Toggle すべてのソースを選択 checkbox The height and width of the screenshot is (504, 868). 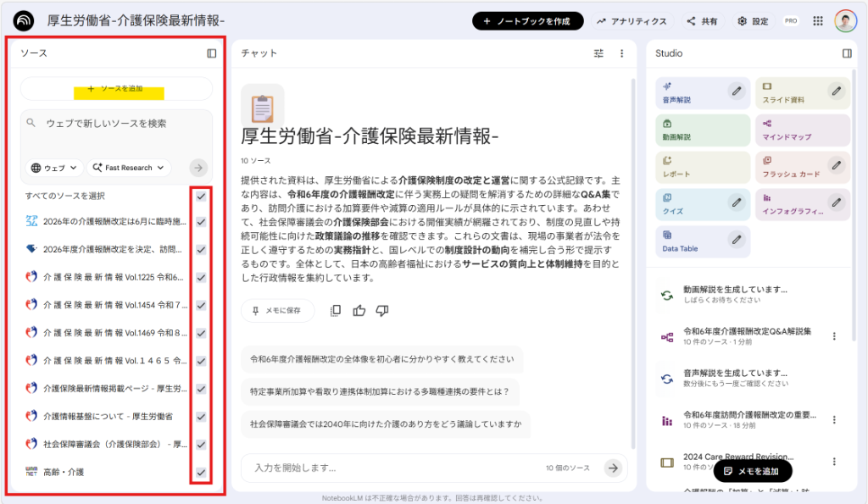[201, 197]
